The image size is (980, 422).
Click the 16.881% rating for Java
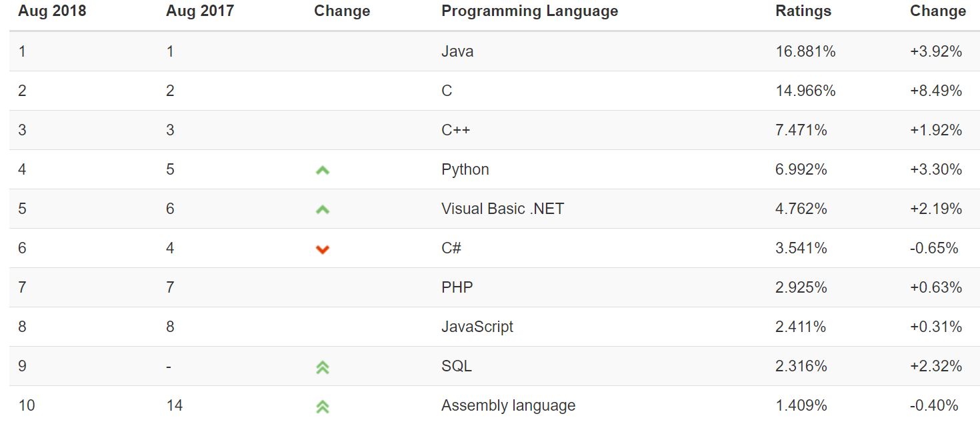click(x=805, y=51)
